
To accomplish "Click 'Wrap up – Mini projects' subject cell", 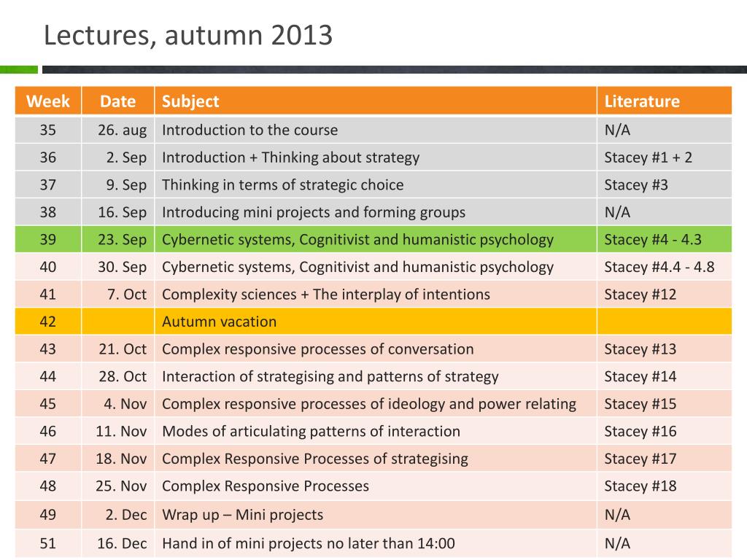I will click(x=376, y=514).
